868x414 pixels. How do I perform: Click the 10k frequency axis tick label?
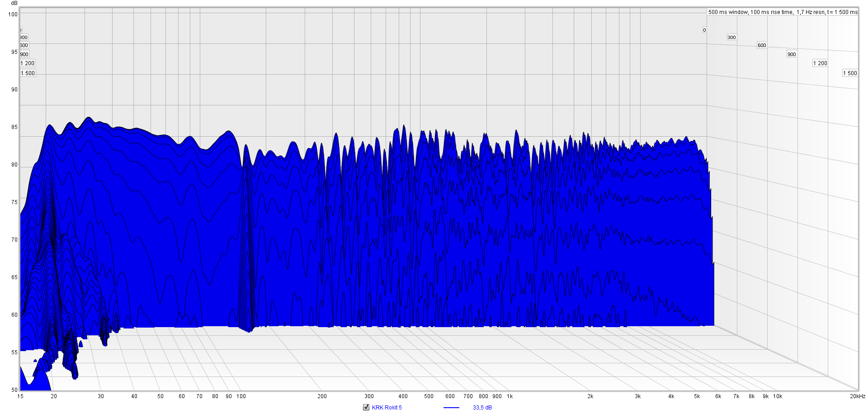(x=777, y=396)
